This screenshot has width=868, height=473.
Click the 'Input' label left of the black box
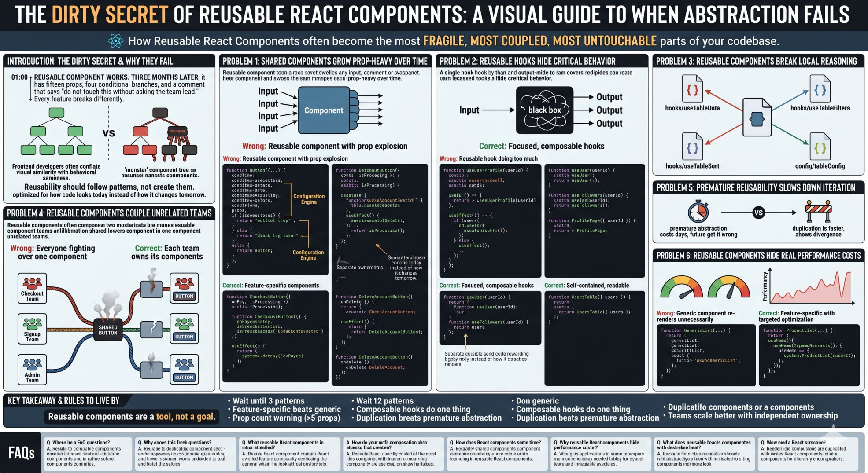pyautogui.click(x=469, y=110)
